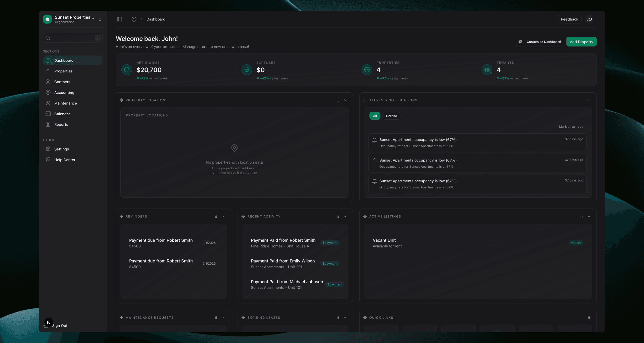Select the Unread alerts filter
The width and height of the screenshot is (644, 343).
(x=391, y=116)
